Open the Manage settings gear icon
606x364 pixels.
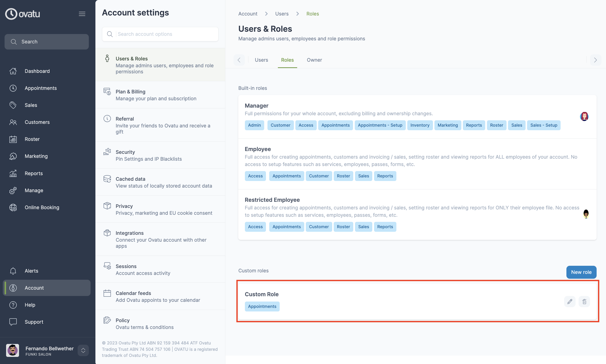pyautogui.click(x=13, y=190)
